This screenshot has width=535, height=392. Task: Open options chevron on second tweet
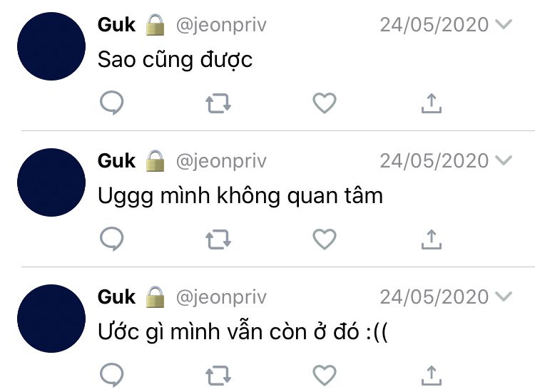click(504, 160)
